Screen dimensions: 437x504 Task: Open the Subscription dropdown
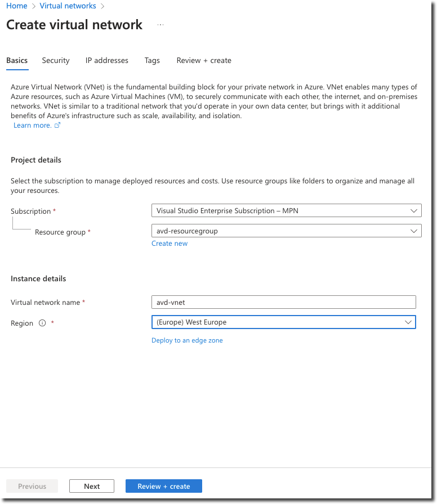click(x=287, y=210)
